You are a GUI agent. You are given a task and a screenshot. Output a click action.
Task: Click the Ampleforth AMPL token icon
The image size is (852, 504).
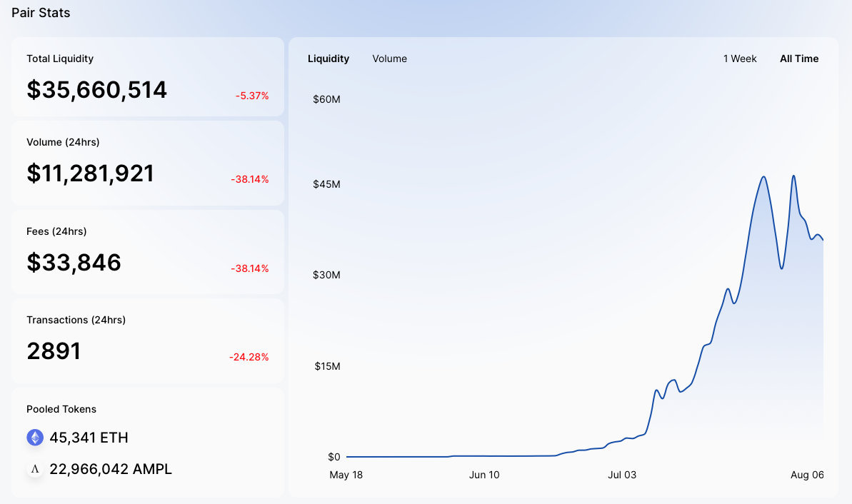click(x=35, y=469)
